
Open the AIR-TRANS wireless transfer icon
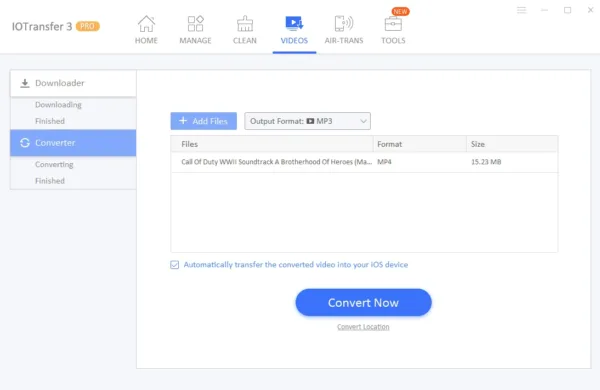(344, 24)
